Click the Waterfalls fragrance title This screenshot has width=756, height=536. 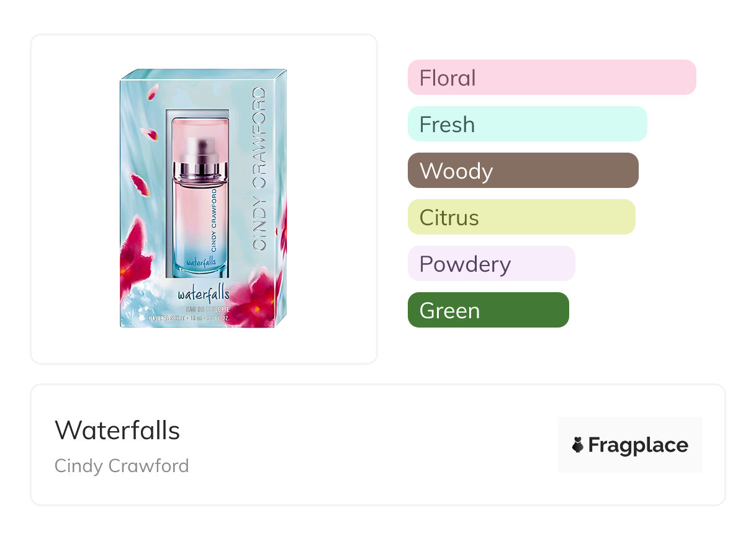pyautogui.click(x=117, y=430)
